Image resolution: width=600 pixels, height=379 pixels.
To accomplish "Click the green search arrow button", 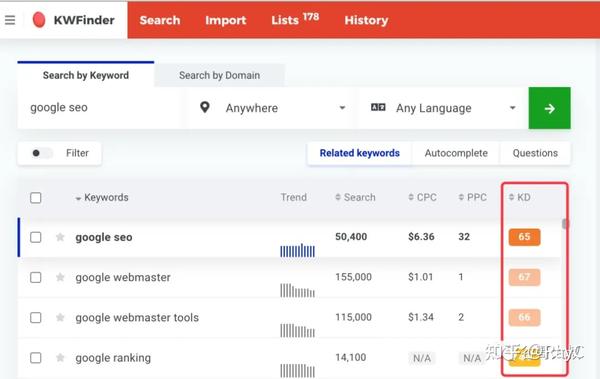I will [x=549, y=108].
